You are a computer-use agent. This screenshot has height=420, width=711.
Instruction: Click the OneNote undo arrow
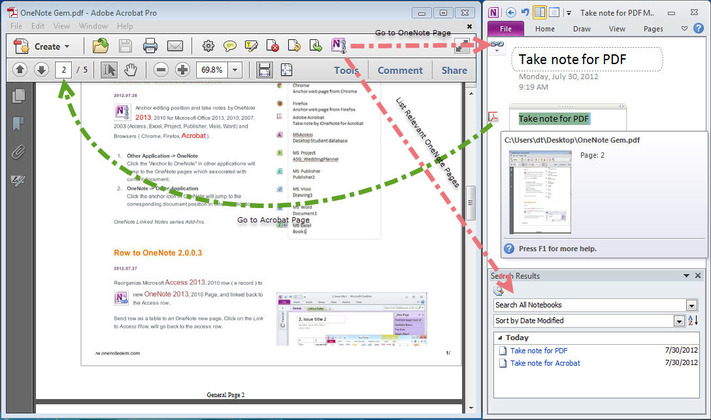525,12
